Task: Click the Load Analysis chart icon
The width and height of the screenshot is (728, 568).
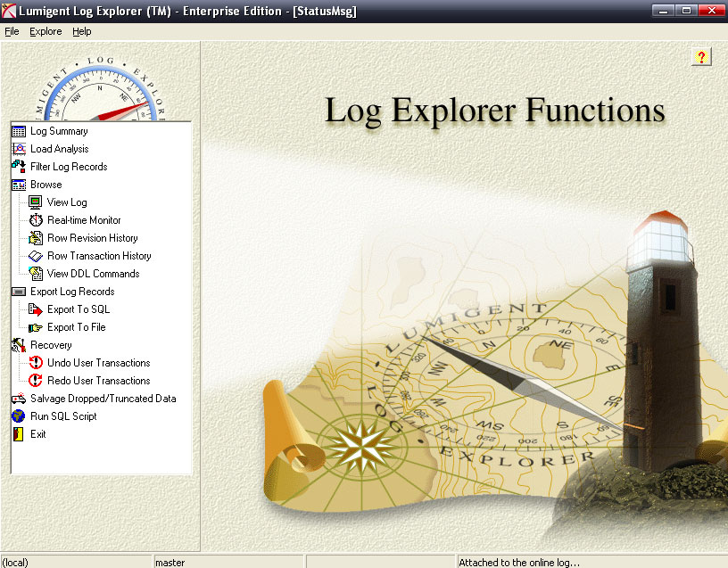Action: point(18,149)
